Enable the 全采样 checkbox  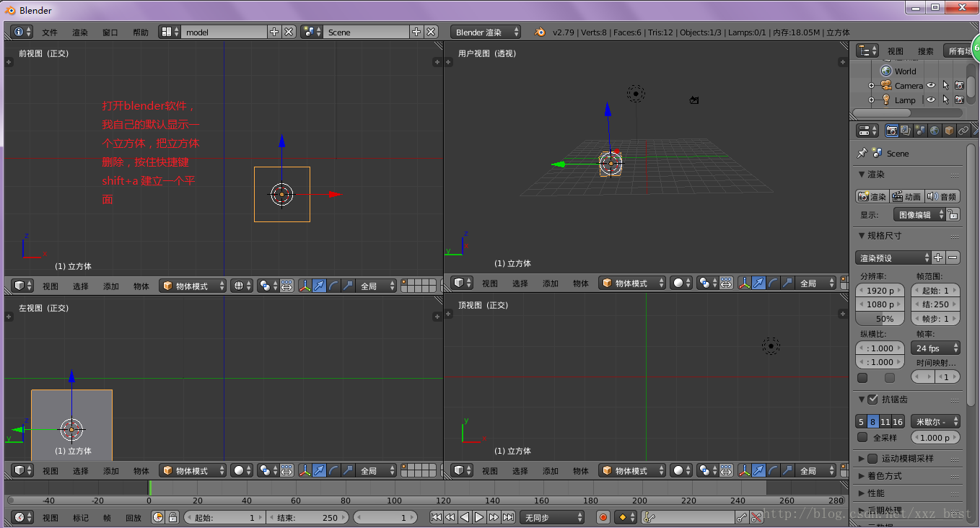click(x=862, y=437)
